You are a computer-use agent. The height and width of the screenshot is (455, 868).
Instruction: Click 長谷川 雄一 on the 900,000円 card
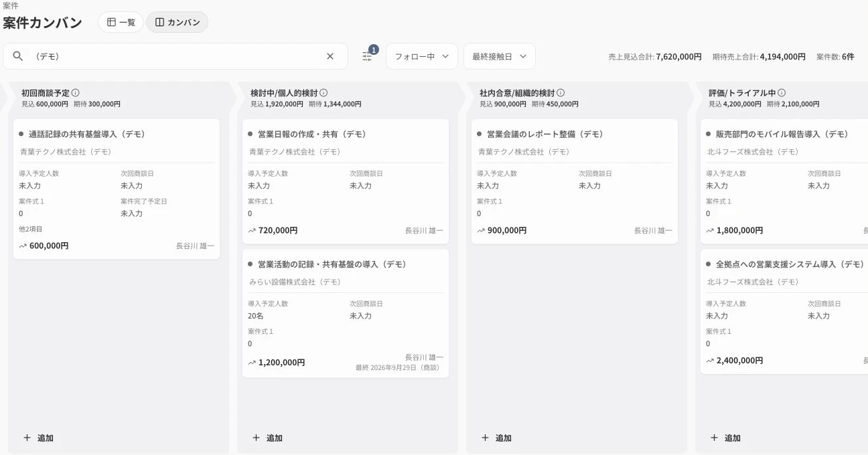(x=653, y=231)
